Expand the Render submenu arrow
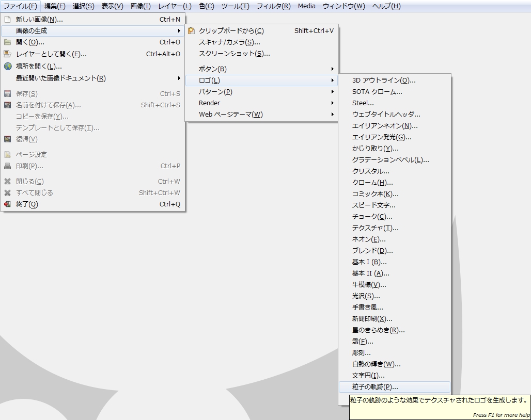Viewport: 531px width, 420px height. 332,103
